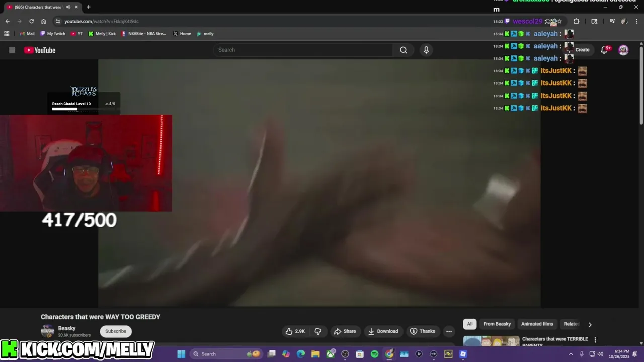Open the YouTube account avatar menu

coord(623,50)
